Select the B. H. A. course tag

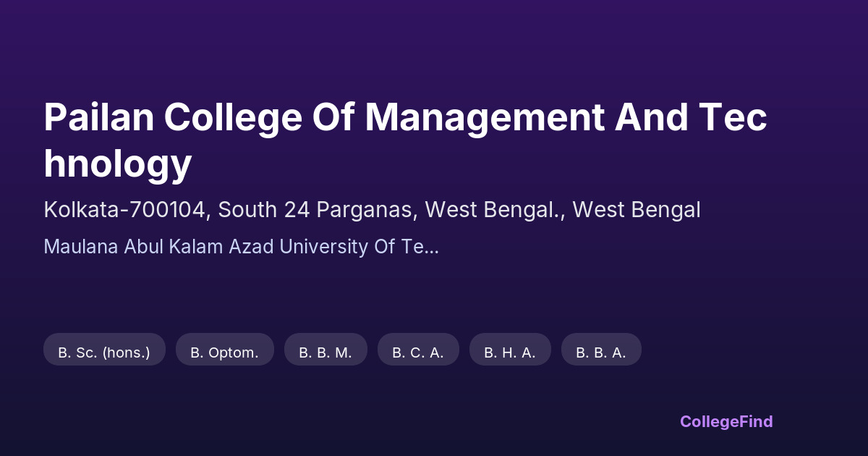click(510, 352)
